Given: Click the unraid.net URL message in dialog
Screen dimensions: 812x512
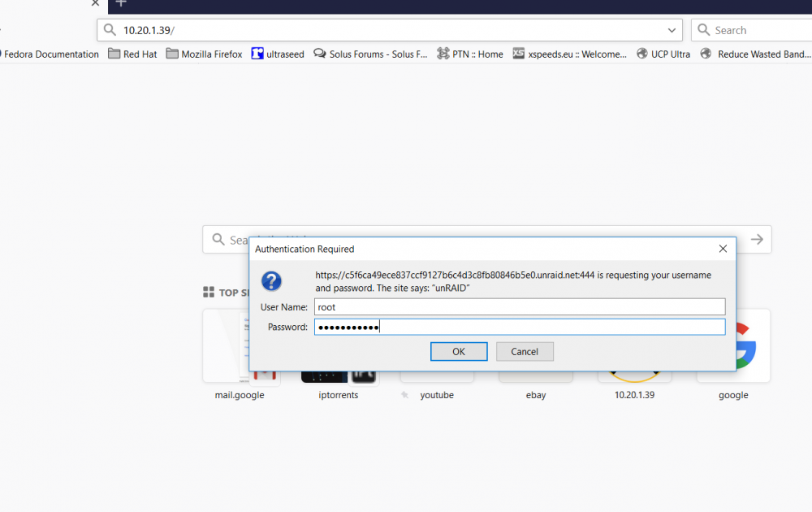Looking at the screenshot, I should pyautogui.click(x=513, y=281).
